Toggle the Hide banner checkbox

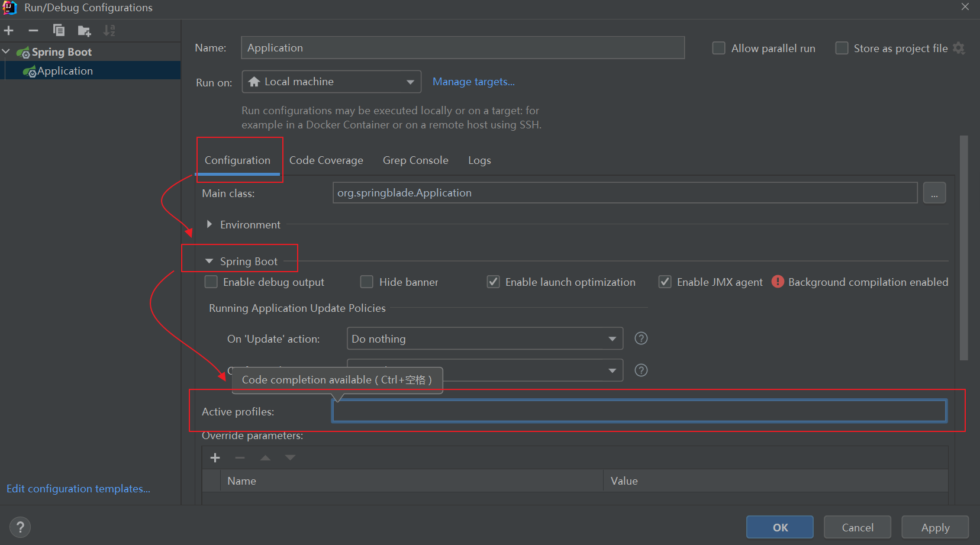pos(367,282)
